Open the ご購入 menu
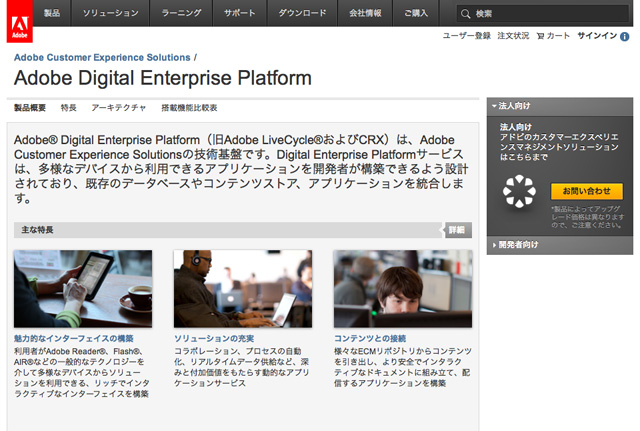Image resolution: width=640 pixels, height=431 pixels. click(416, 13)
